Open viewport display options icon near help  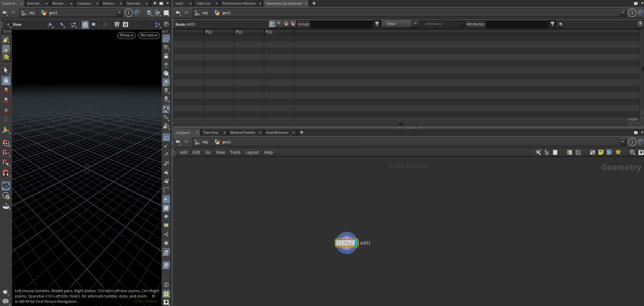pyautogui.click(x=158, y=24)
